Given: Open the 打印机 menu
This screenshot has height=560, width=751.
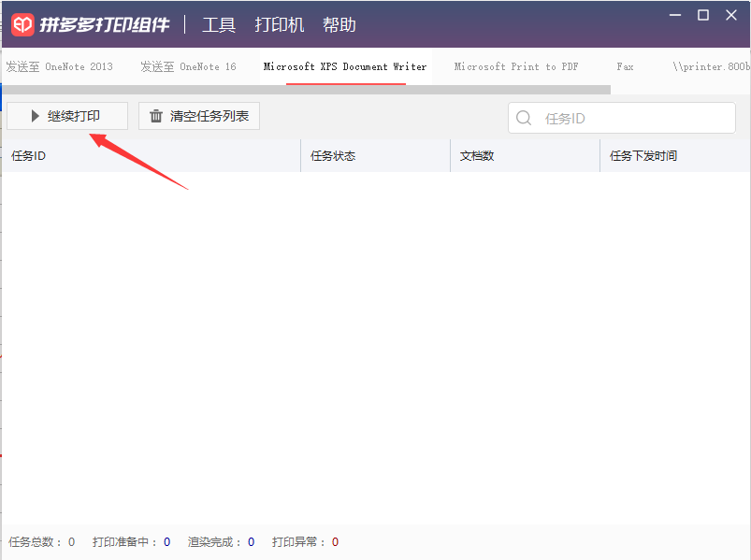Looking at the screenshot, I should [280, 24].
